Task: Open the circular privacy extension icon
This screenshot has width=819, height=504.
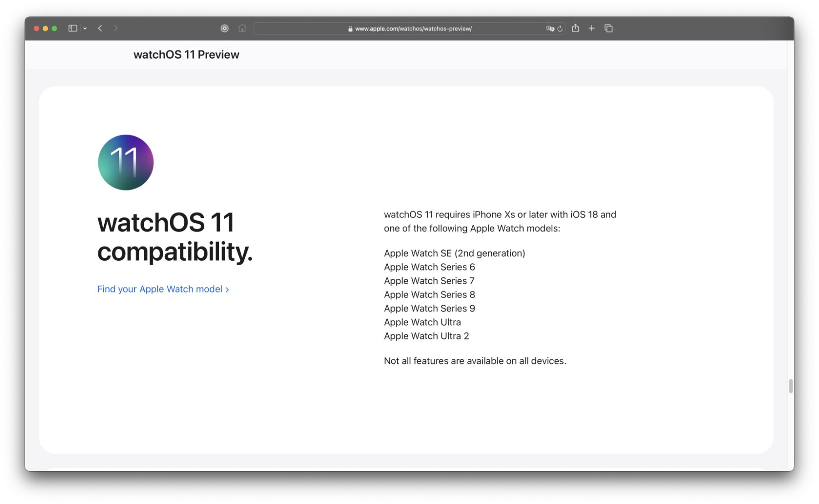Action: point(224,28)
